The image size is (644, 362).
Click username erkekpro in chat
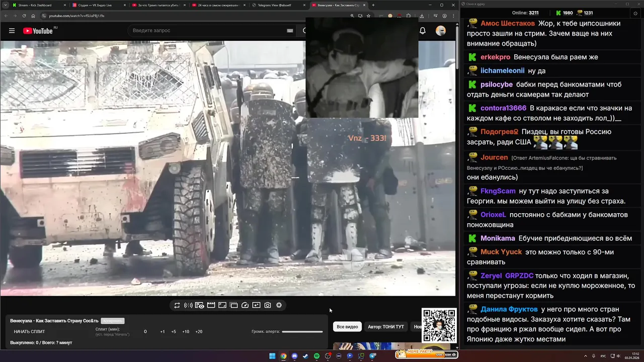(495, 57)
